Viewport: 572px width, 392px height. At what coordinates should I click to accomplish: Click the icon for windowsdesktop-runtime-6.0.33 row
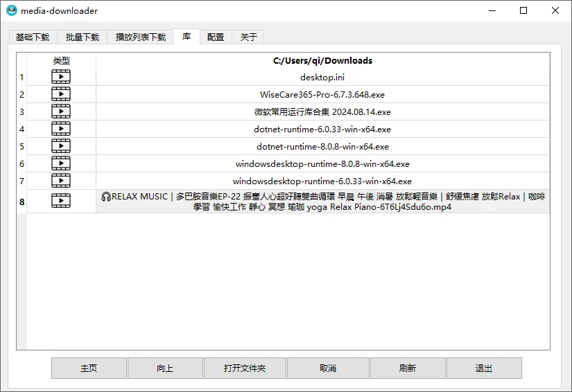pyautogui.click(x=61, y=181)
